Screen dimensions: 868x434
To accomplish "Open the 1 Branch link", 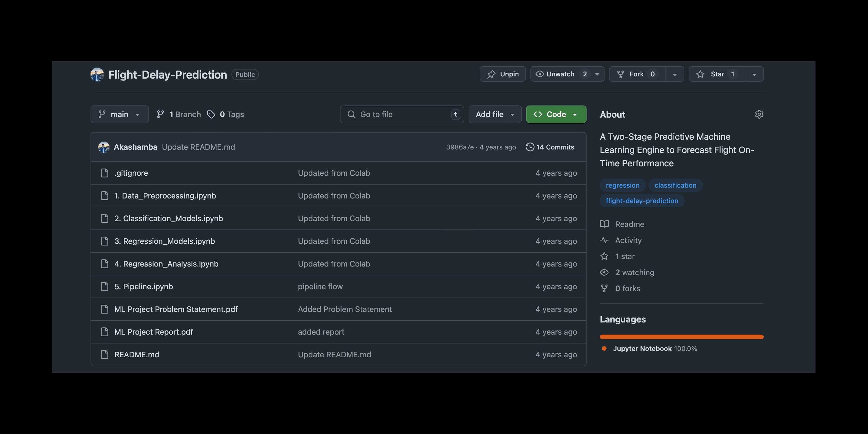I will (x=179, y=114).
